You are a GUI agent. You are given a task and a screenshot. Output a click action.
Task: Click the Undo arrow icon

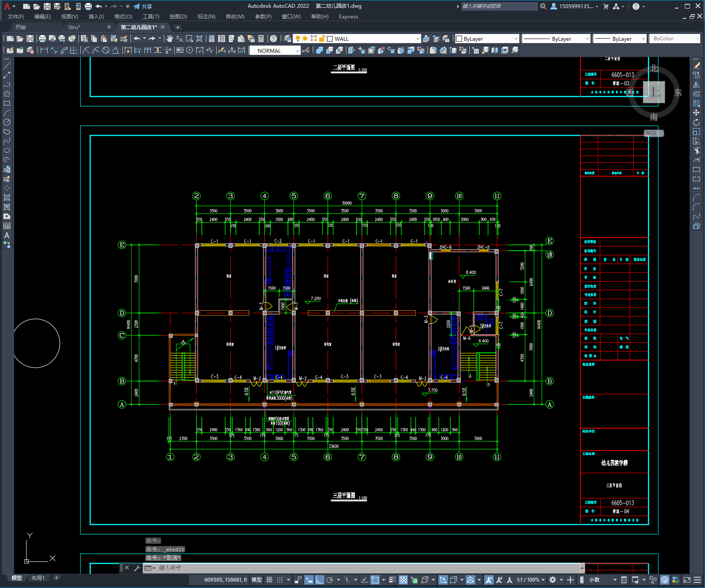click(x=137, y=39)
